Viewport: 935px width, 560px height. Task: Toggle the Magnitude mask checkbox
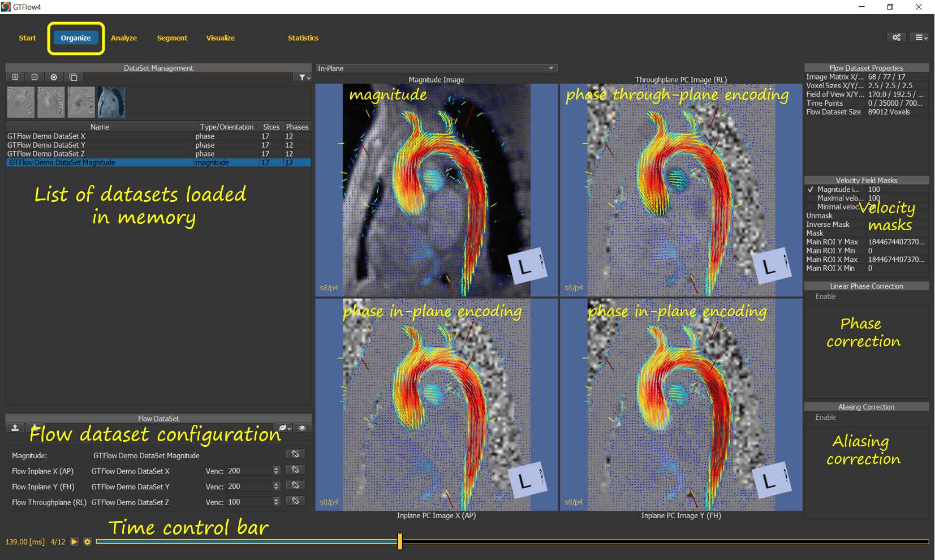(x=811, y=189)
